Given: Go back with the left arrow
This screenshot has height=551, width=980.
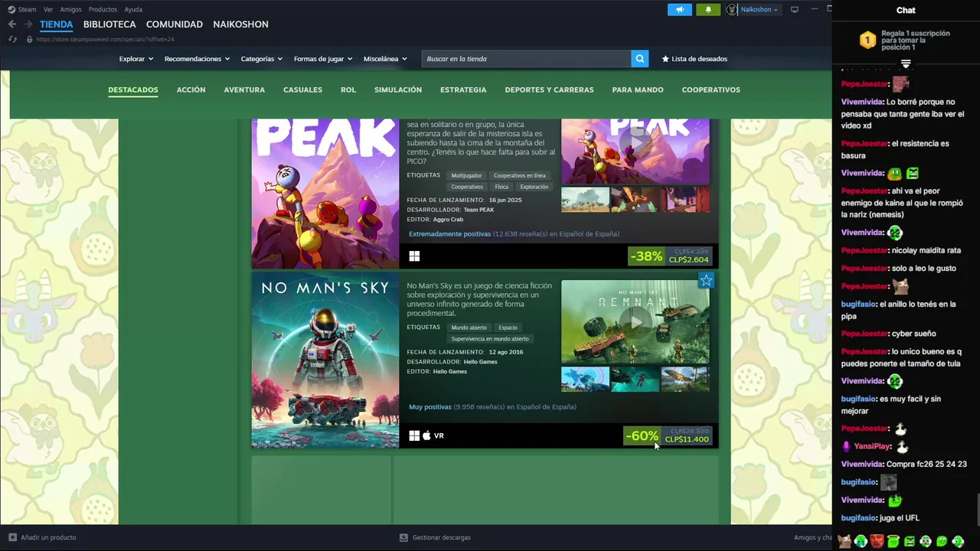Looking at the screenshot, I should pyautogui.click(x=12, y=24).
